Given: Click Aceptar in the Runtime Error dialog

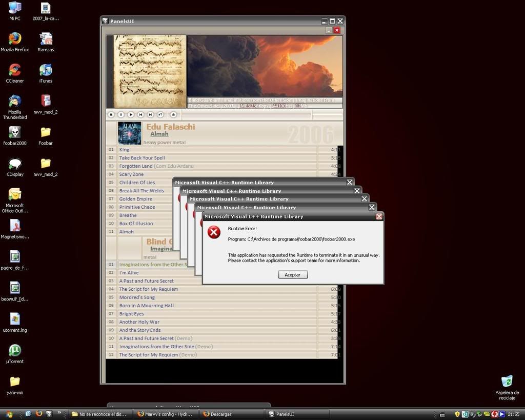Looking at the screenshot, I should (x=293, y=275).
